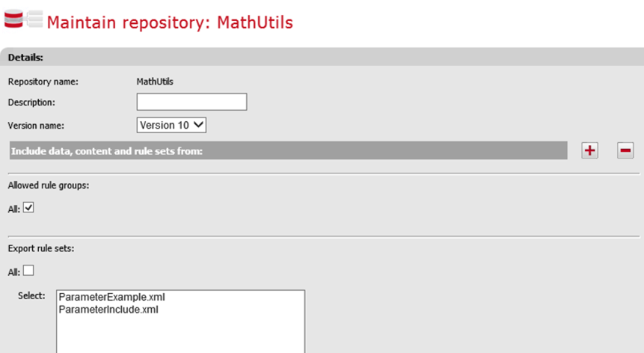Click the 'Version name:' label

coord(36,125)
